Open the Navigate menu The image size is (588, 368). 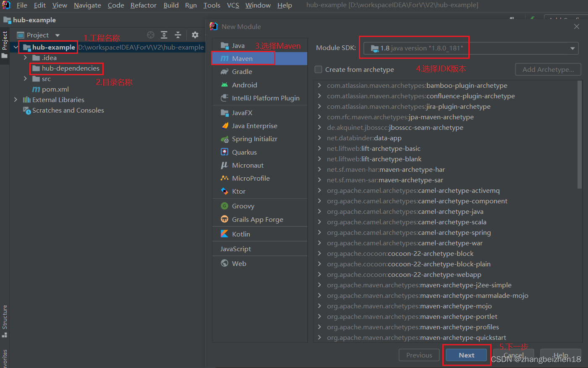87,5
